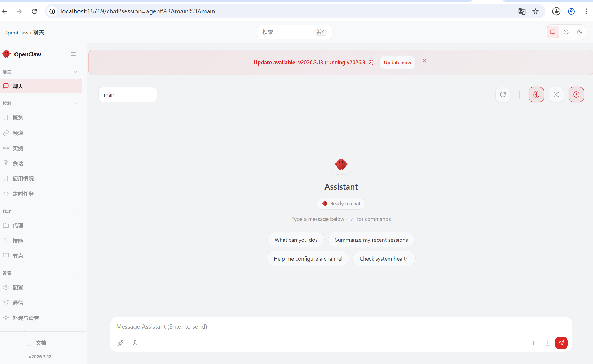Click Check system health suggestion
The width and height of the screenshot is (593, 364).
[x=384, y=259]
